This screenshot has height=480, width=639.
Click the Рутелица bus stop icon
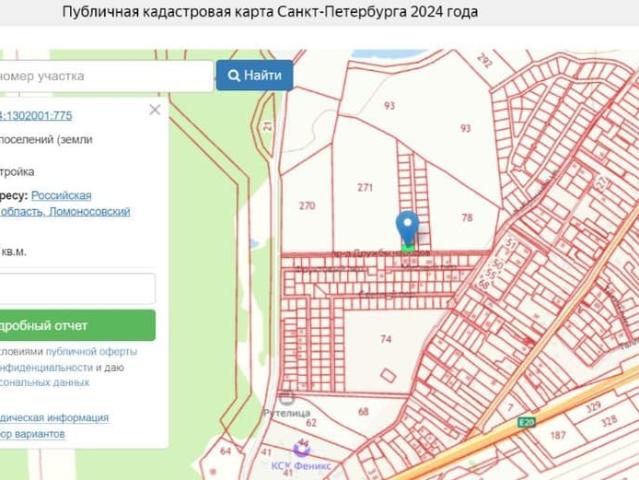pyautogui.click(x=287, y=398)
